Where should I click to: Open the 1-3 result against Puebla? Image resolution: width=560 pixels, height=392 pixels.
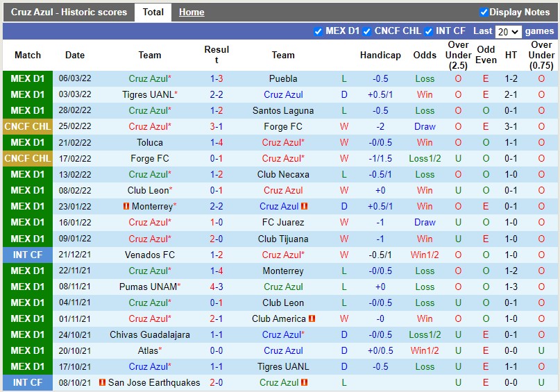tap(217, 78)
